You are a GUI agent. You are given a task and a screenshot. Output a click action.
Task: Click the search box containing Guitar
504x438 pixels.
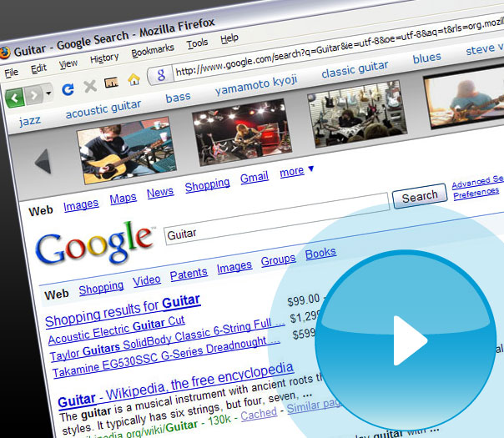pyautogui.click(x=277, y=219)
